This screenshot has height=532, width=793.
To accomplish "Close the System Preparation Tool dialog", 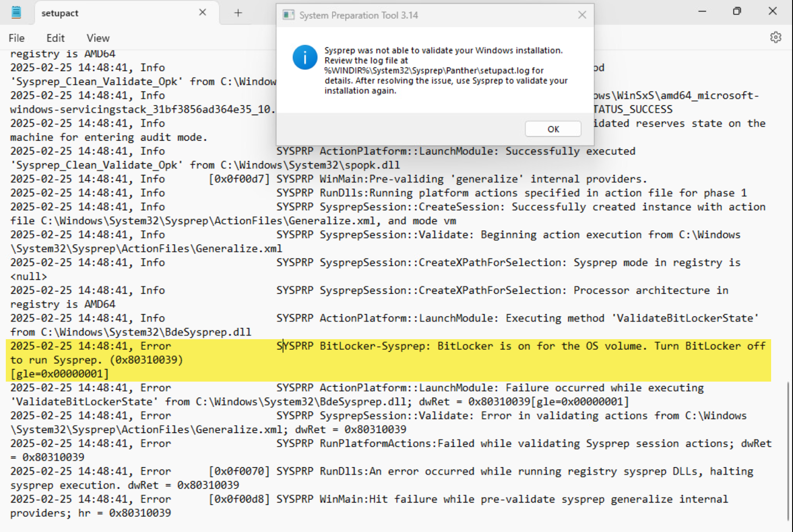I will tap(582, 15).
